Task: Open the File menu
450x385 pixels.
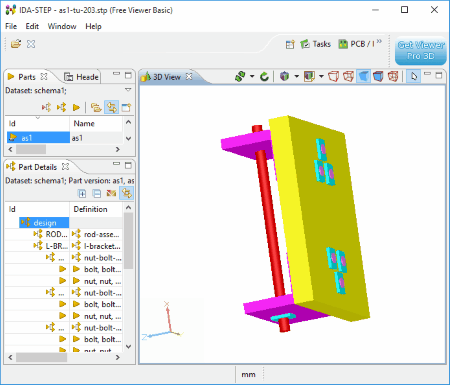Action: 11,26
